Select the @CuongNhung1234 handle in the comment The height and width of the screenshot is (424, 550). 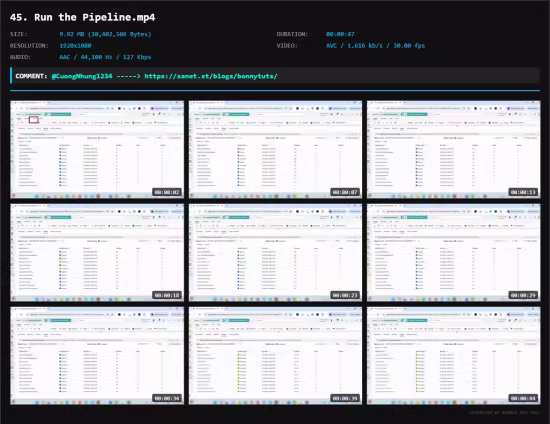pos(82,76)
